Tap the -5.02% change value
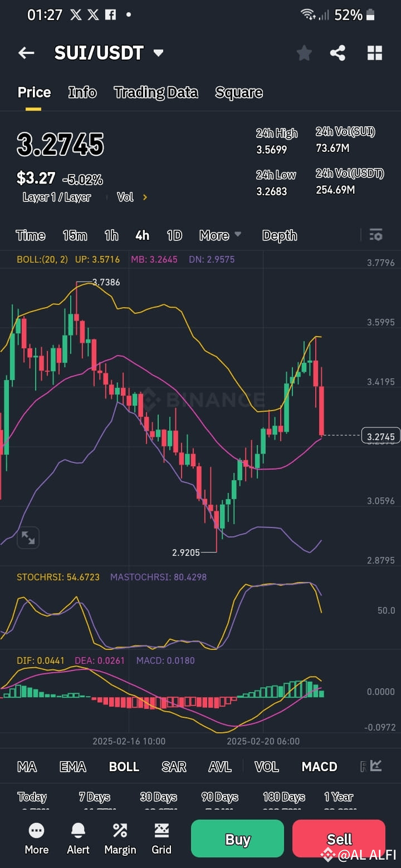 pos(82,179)
